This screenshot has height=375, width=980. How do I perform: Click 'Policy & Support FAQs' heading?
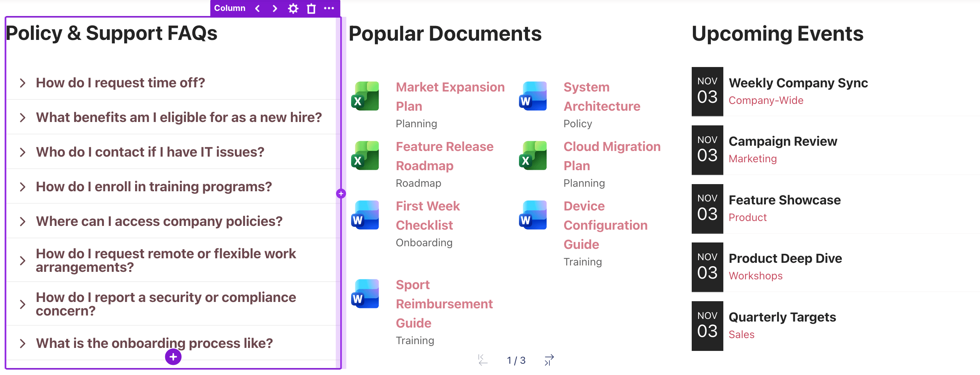111,33
